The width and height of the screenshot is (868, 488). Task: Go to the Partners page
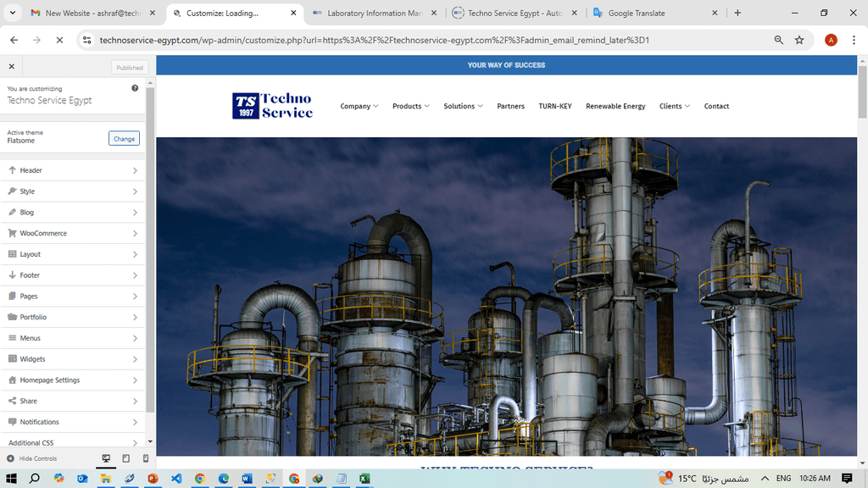[x=510, y=106]
